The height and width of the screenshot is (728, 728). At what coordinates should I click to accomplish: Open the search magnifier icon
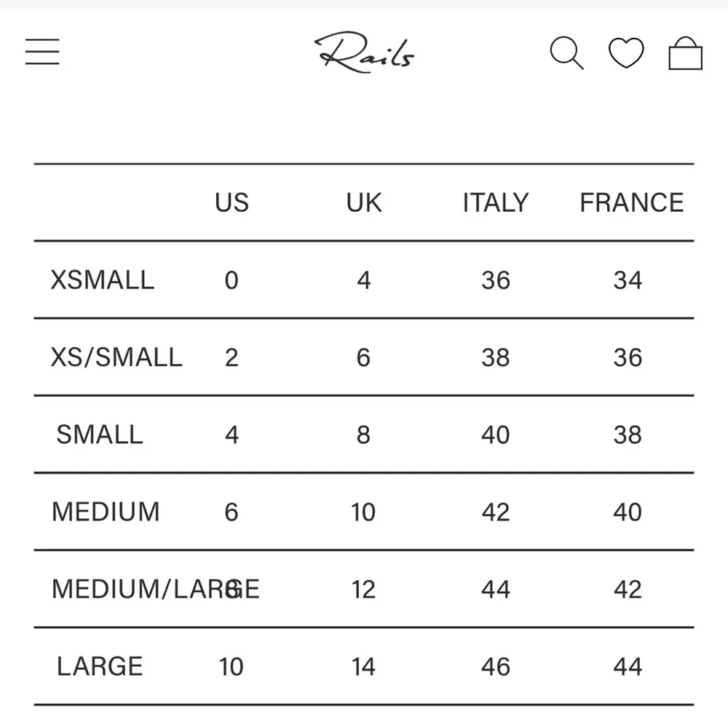pos(566,53)
